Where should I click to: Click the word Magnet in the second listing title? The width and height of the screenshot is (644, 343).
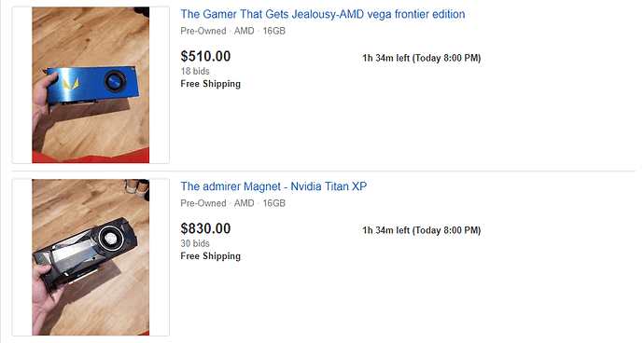coord(262,186)
